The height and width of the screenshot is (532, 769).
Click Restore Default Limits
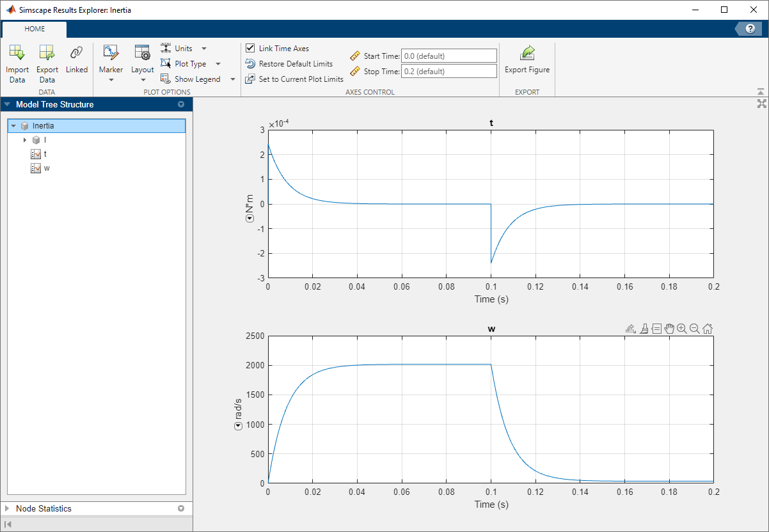tap(295, 64)
